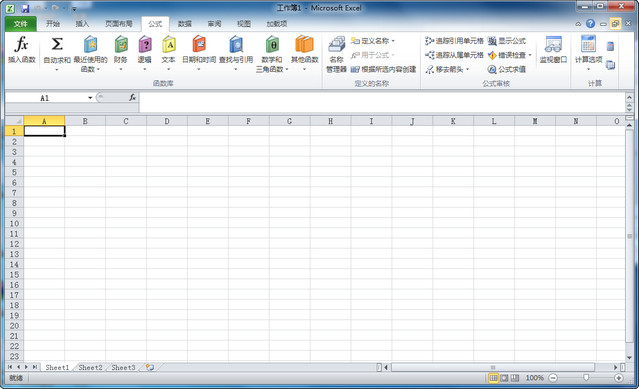Open Lookup and Reference (查找与引用) functions
Viewport: 639px width, 389px height.
[x=236, y=54]
